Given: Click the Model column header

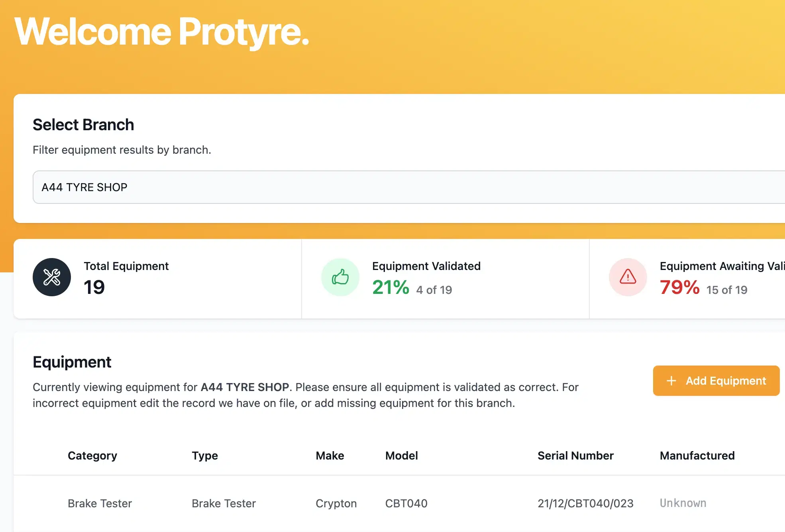Looking at the screenshot, I should (x=402, y=456).
